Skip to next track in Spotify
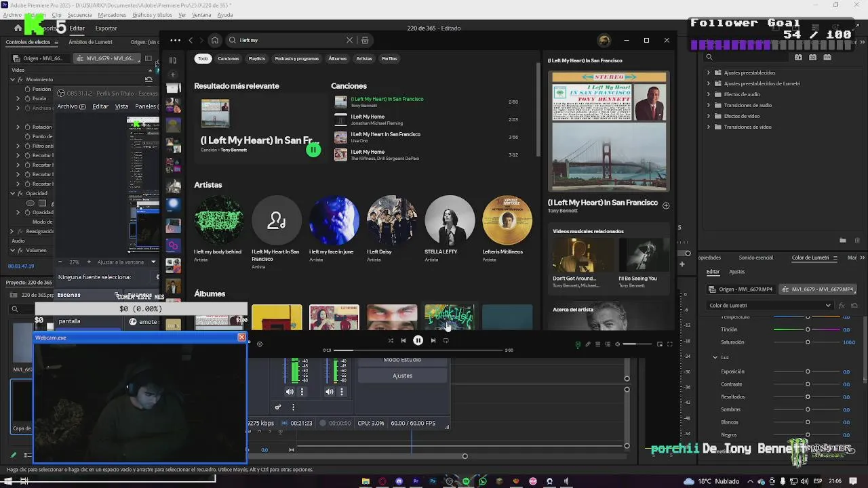This screenshot has width=868, height=488. (x=433, y=341)
